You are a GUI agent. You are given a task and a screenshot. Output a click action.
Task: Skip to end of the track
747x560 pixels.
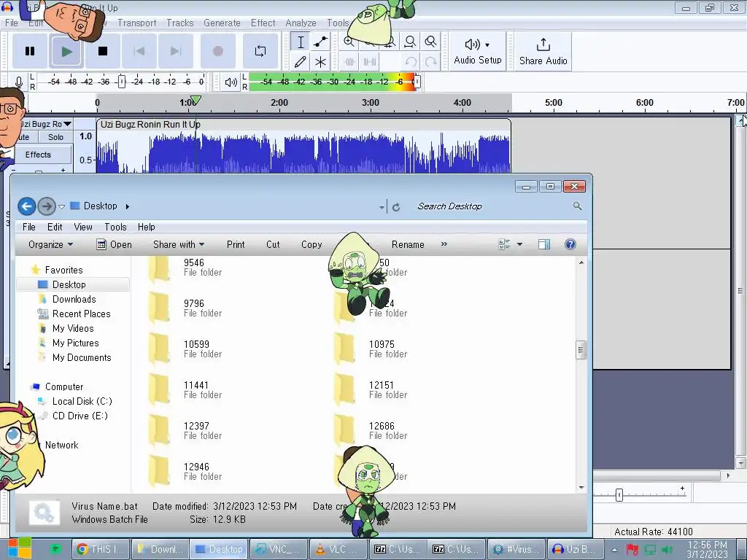click(x=175, y=51)
